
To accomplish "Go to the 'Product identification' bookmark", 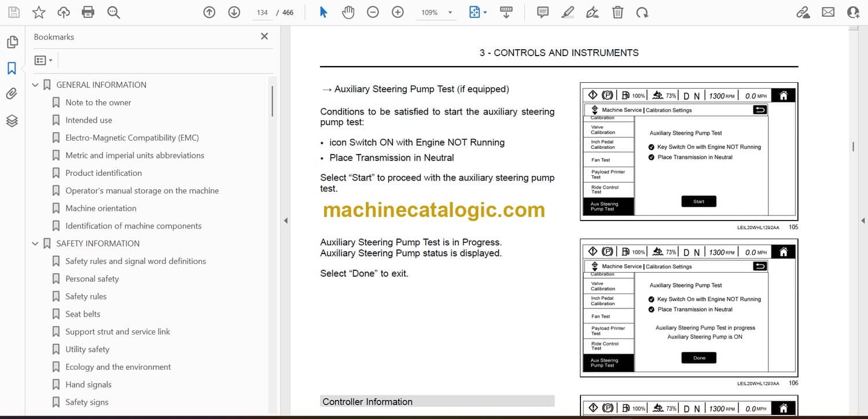I will tap(104, 173).
